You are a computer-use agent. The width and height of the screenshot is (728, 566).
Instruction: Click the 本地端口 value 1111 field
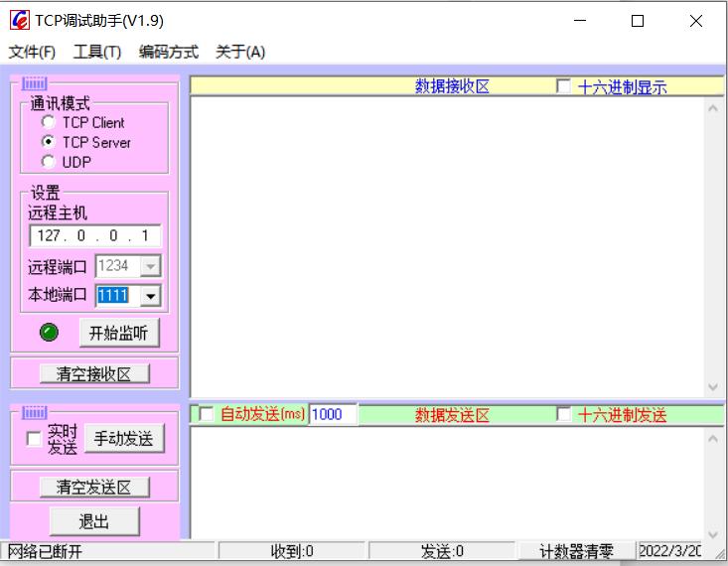pyautogui.click(x=118, y=296)
